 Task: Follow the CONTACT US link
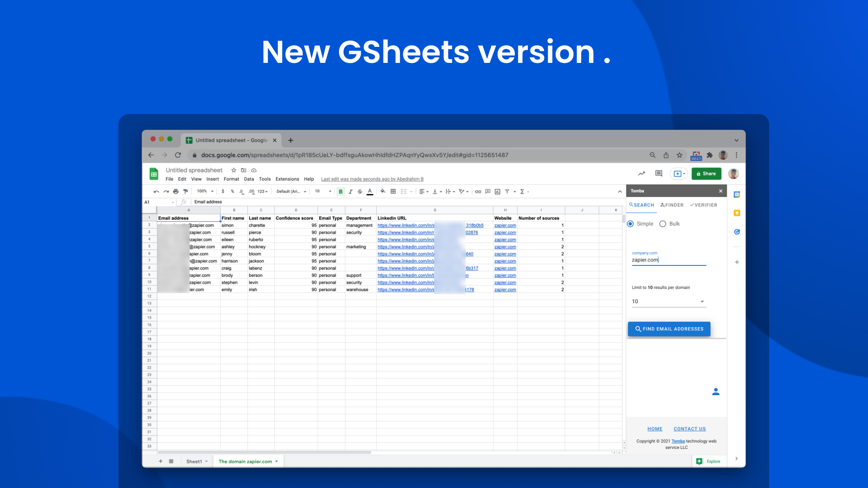click(690, 429)
